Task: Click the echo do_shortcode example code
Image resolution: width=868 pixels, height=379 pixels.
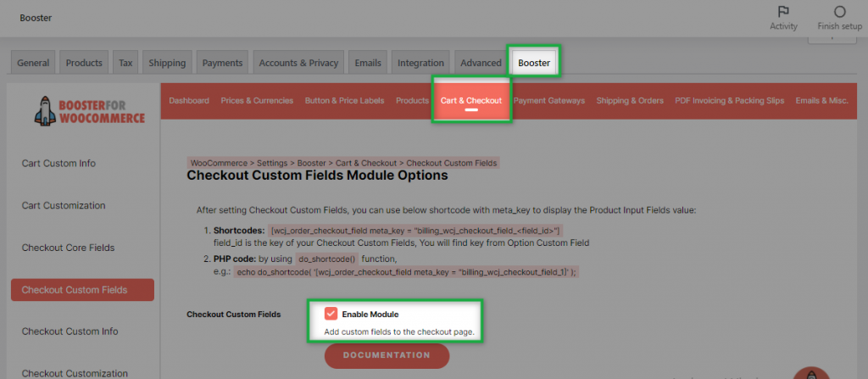Action: (406, 272)
